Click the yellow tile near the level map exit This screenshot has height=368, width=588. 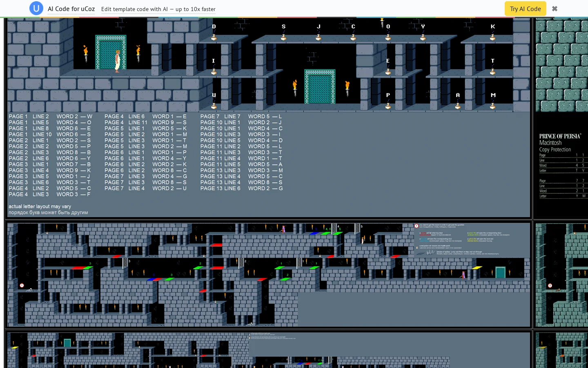(477, 268)
